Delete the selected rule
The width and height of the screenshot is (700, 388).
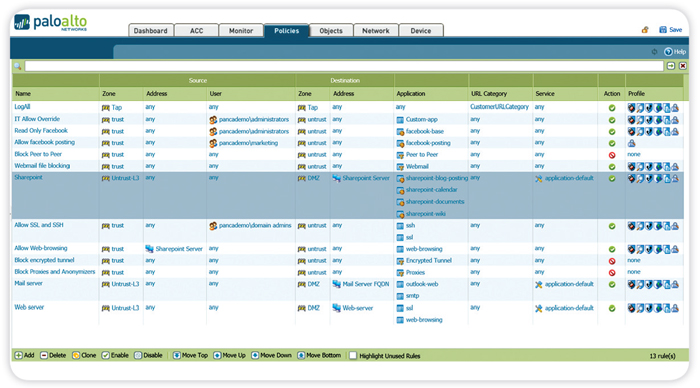tap(53, 355)
